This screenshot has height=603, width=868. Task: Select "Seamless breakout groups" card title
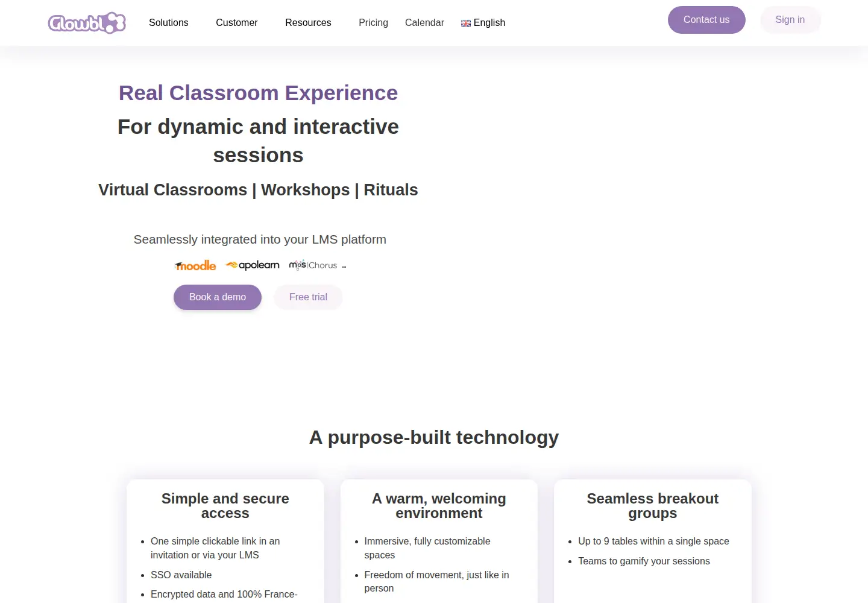tap(653, 506)
